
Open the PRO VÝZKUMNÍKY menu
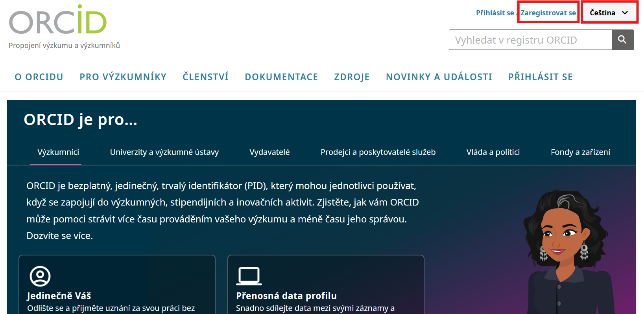click(123, 77)
